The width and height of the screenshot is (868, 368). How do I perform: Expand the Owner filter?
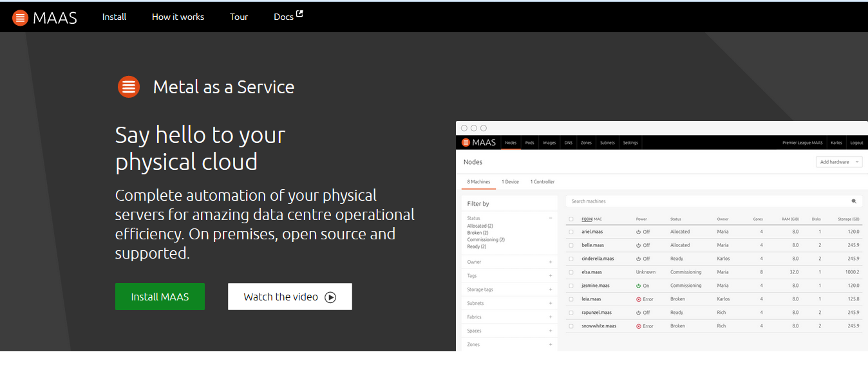point(551,262)
